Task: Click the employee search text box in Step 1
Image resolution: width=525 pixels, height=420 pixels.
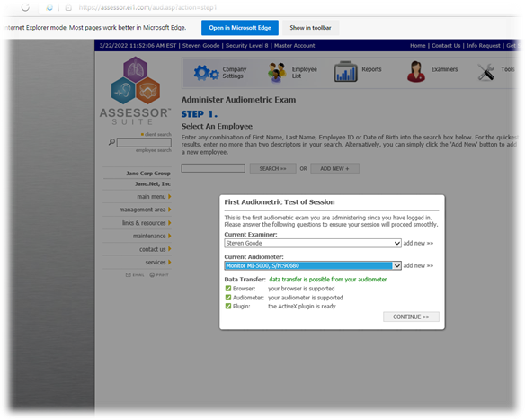Action: [213, 168]
